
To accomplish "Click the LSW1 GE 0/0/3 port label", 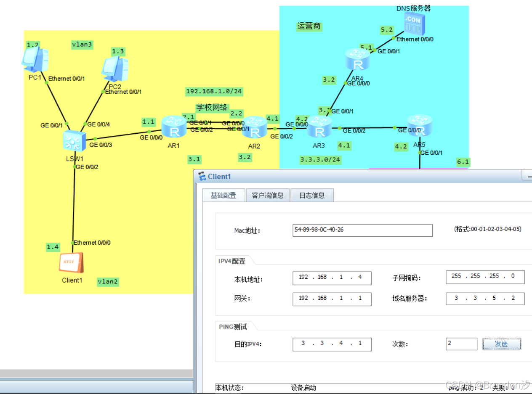I will click(101, 145).
